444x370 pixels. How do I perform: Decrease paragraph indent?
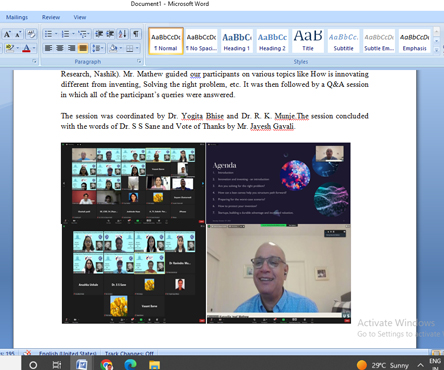coord(99,34)
